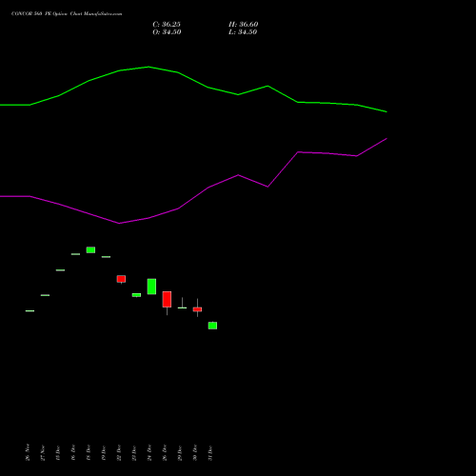The image size is (476, 476).
Task: Click the flat candle for 26 Nov
Action: click(x=30, y=310)
